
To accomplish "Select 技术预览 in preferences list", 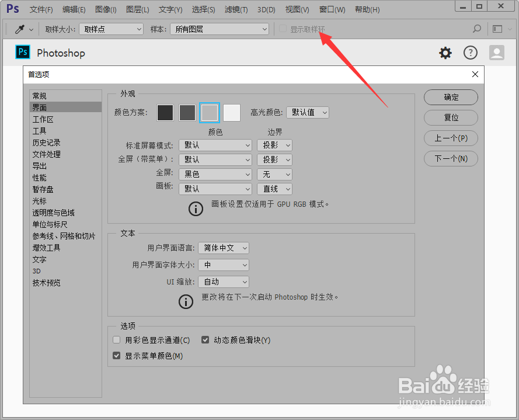I will [x=65, y=283].
